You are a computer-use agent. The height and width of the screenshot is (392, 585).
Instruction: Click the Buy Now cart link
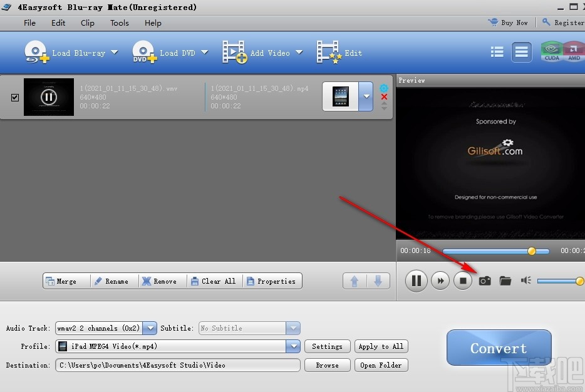(x=508, y=23)
